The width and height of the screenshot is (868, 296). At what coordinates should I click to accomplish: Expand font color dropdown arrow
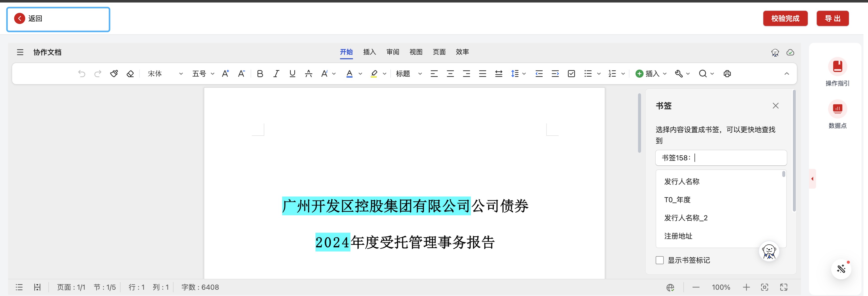(x=360, y=74)
